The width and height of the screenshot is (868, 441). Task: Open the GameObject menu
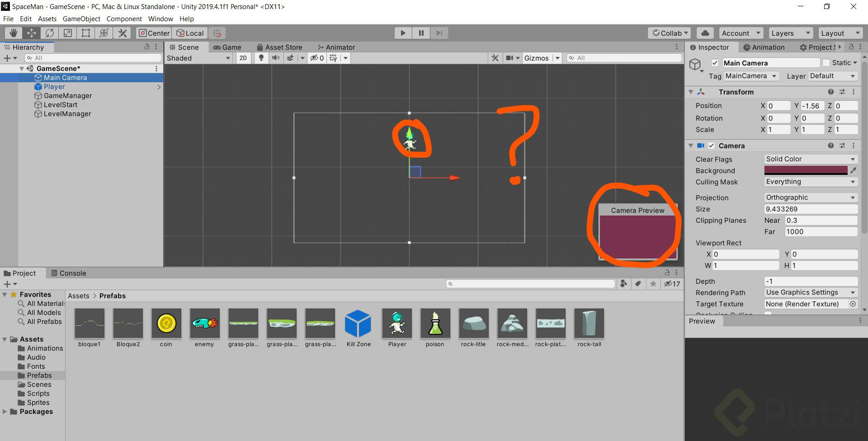click(x=81, y=19)
